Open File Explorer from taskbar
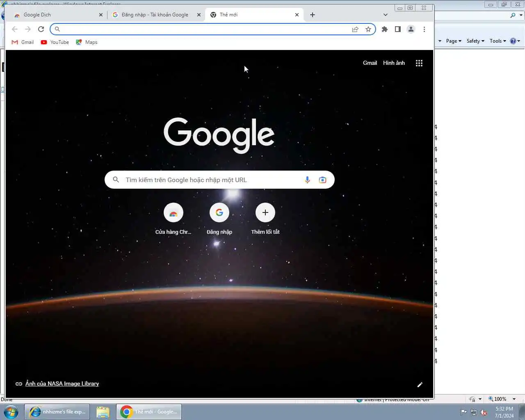Screen dimensions: 525x420 [103, 412]
